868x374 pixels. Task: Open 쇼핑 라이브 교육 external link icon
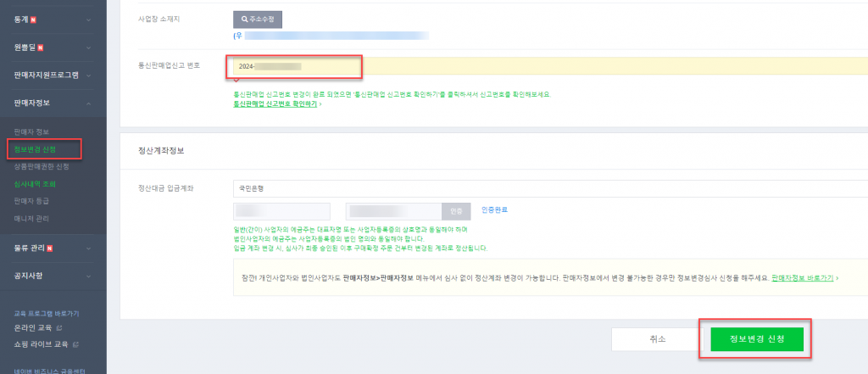click(75, 344)
